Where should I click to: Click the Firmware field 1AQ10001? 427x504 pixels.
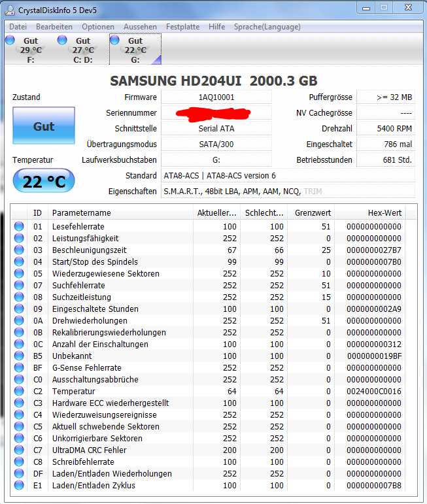click(x=216, y=97)
